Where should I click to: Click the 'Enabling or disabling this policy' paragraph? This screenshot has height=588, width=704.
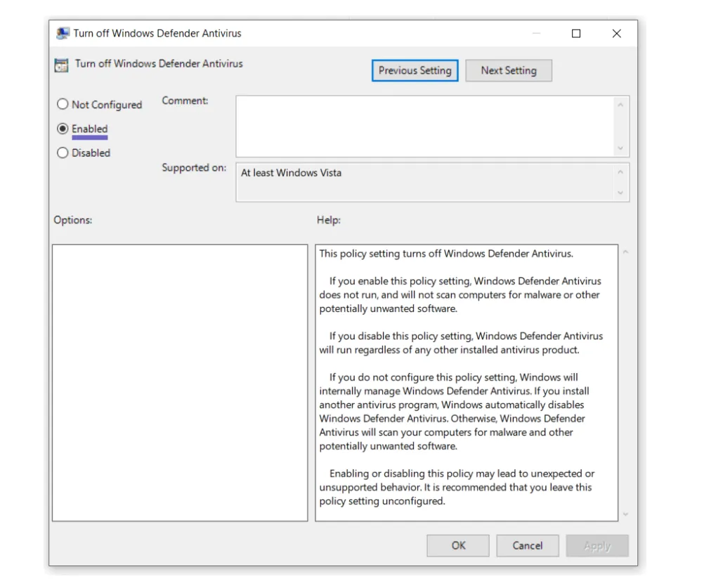457,488
